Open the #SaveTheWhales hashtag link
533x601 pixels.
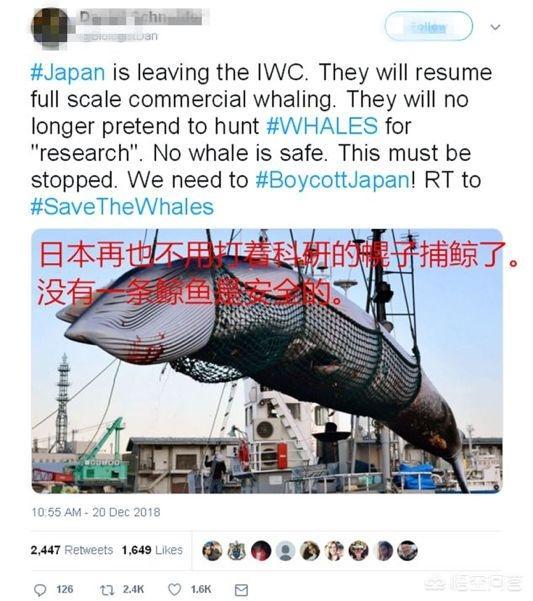point(122,207)
